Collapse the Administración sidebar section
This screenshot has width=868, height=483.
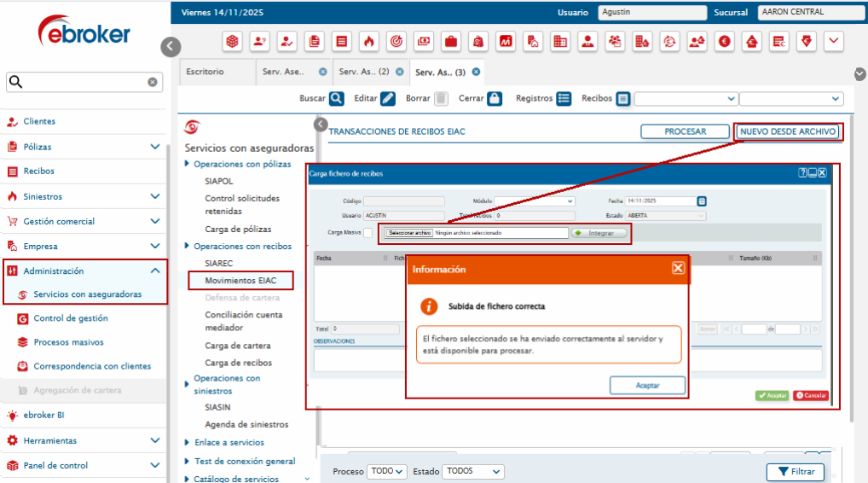(155, 271)
